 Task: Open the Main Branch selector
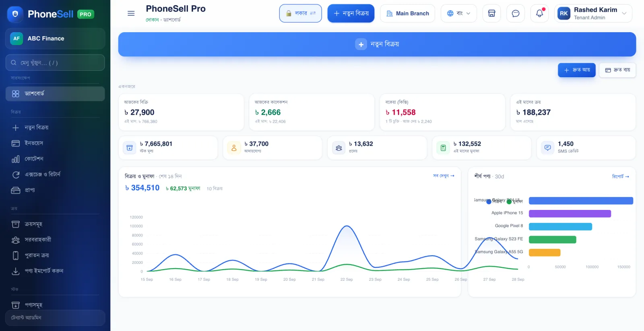click(408, 13)
